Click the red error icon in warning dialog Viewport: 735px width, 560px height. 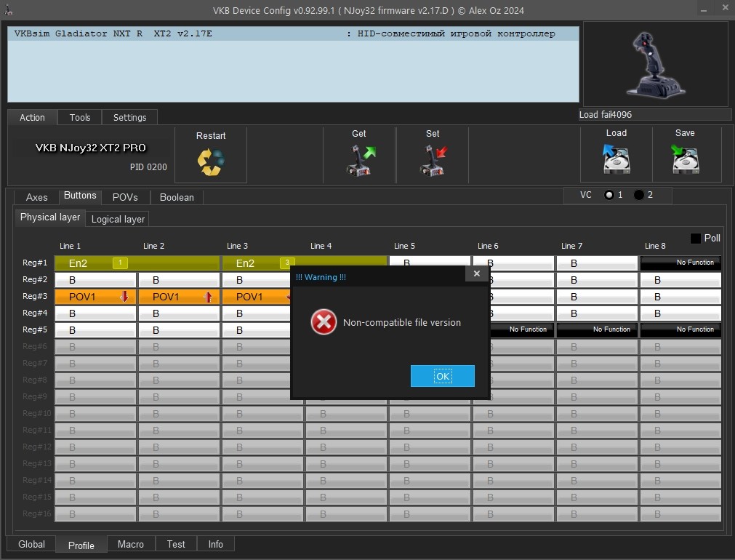coord(324,322)
